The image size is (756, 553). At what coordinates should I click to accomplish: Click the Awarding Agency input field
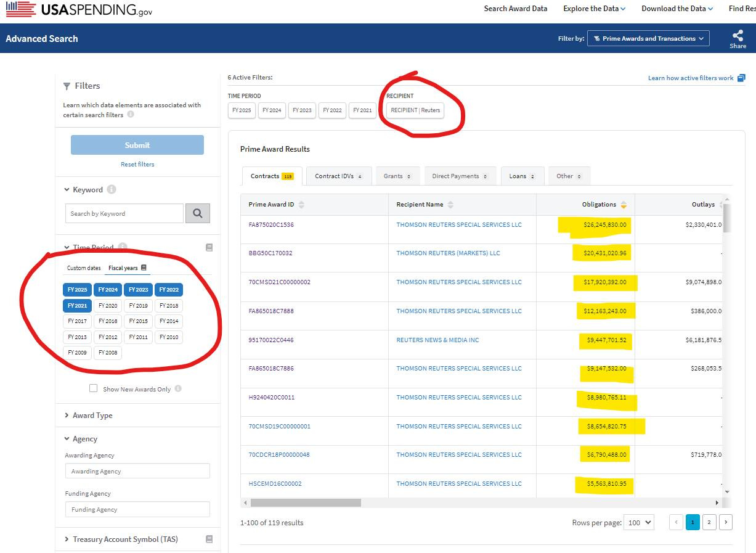pyautogui.click(x=137, y=471)
